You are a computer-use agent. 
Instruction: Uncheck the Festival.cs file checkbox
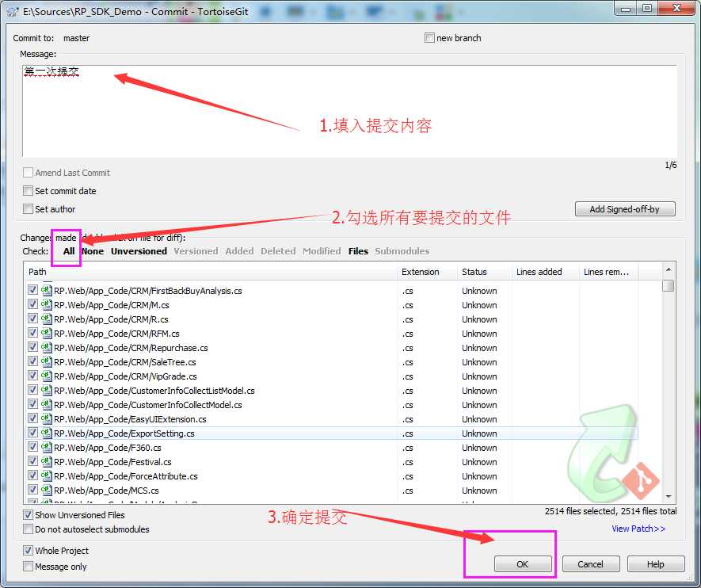pyautogui.click(x=32, y=461)
